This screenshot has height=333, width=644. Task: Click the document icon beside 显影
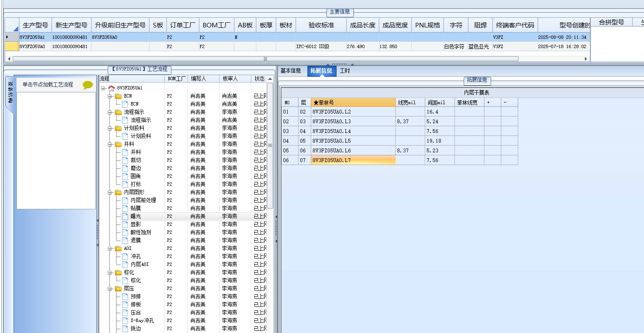coord(125,224)
